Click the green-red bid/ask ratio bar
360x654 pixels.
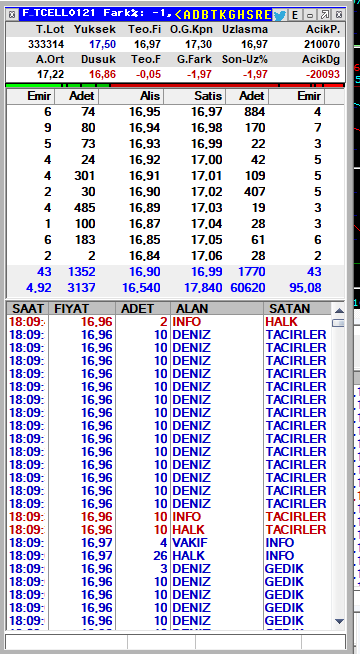(175, 86)
